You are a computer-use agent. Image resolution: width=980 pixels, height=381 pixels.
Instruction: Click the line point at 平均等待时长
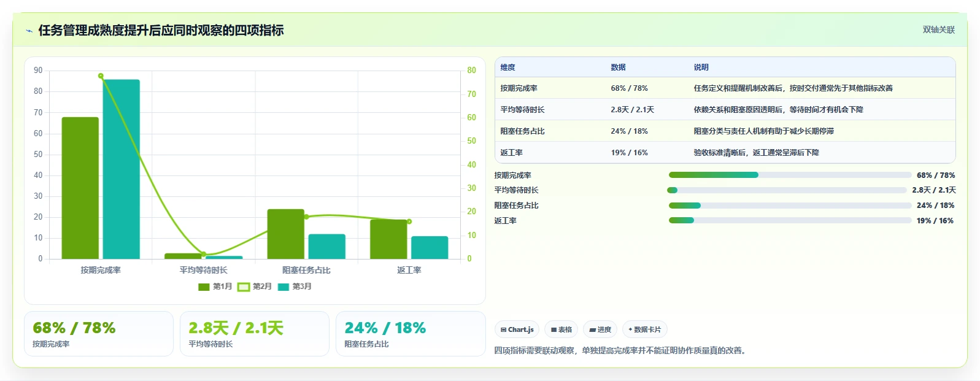204,254
